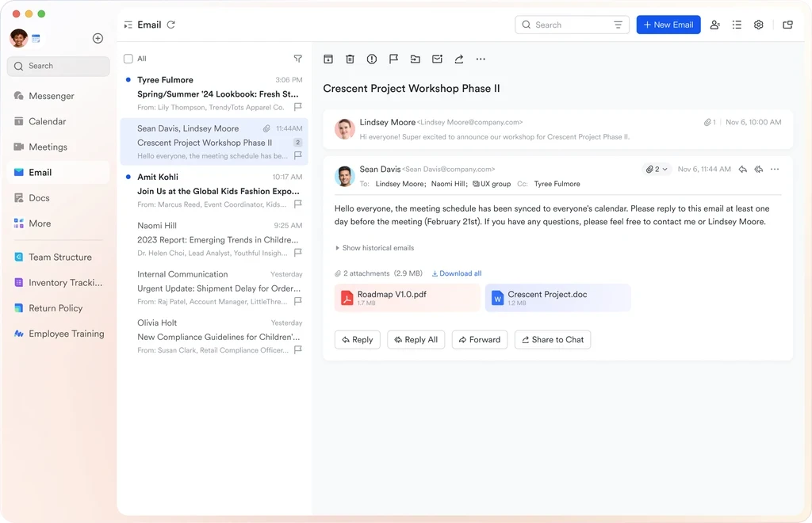Open the email list filter icon

(x=298, y=59)
